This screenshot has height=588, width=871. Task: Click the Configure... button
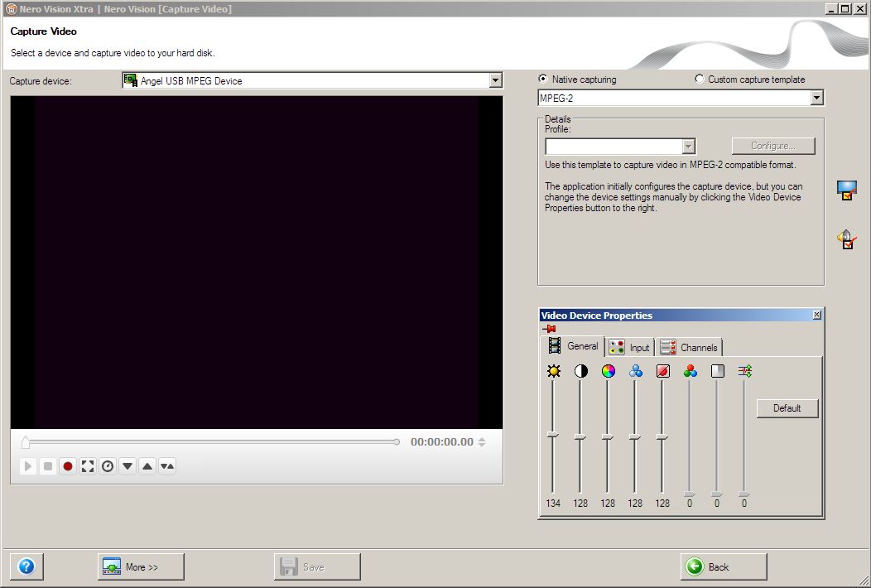[x=773, y=146]
